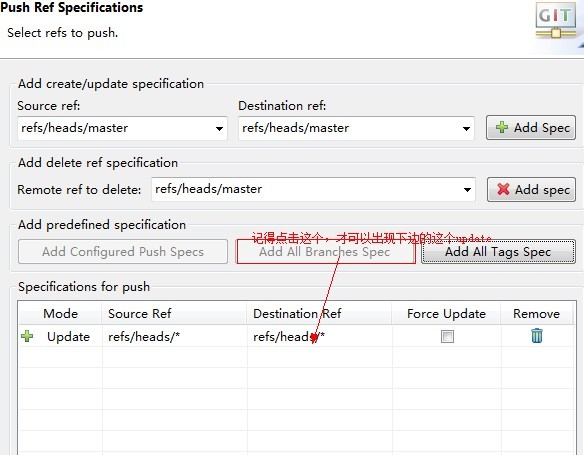The image size is (584, 455).
Task: Select the Update mode cell in table
Action: [x=69, y=337]
